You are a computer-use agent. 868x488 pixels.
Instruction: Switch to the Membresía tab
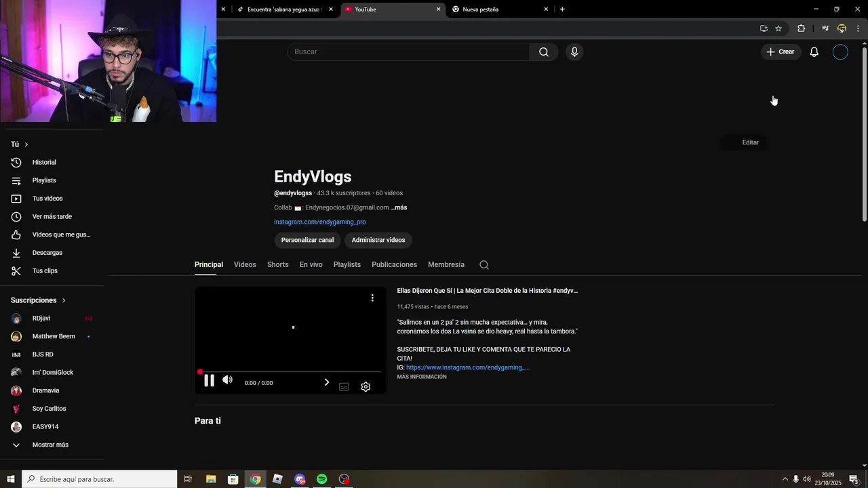(446, 264)
